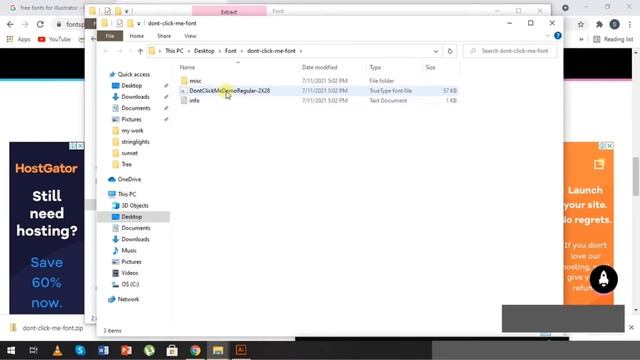The width and height of the screenshot is (640, 360).
Task: Bookmark the page with star icon
Action: (581, 24)
